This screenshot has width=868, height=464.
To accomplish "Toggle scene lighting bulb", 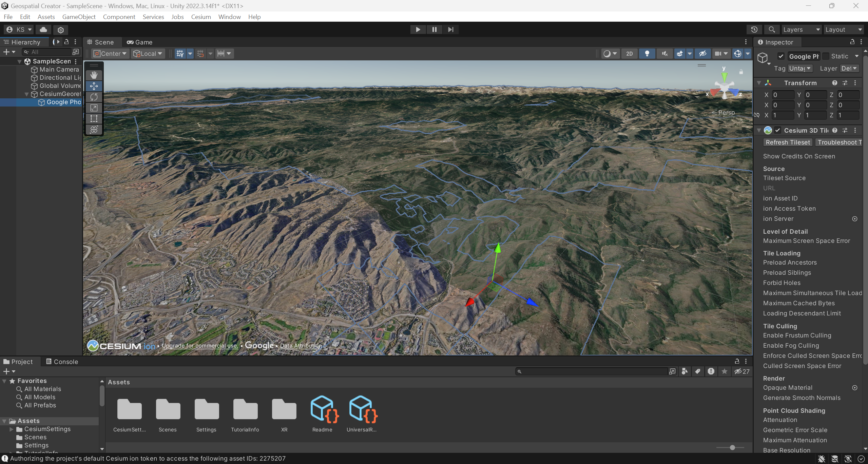I will [647, 54].
